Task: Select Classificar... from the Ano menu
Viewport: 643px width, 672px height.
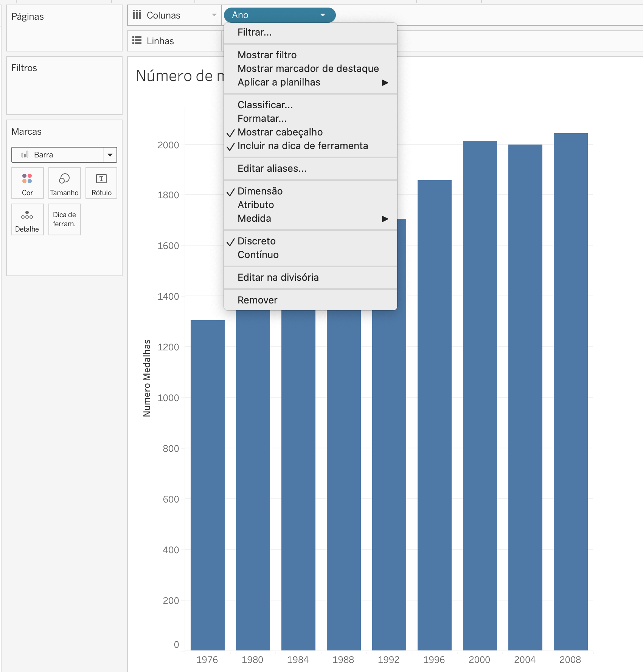Action: coord(265,106)
